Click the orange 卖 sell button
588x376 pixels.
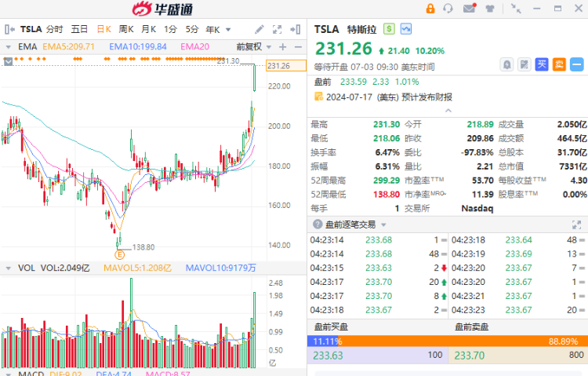(x=559, y=64)
